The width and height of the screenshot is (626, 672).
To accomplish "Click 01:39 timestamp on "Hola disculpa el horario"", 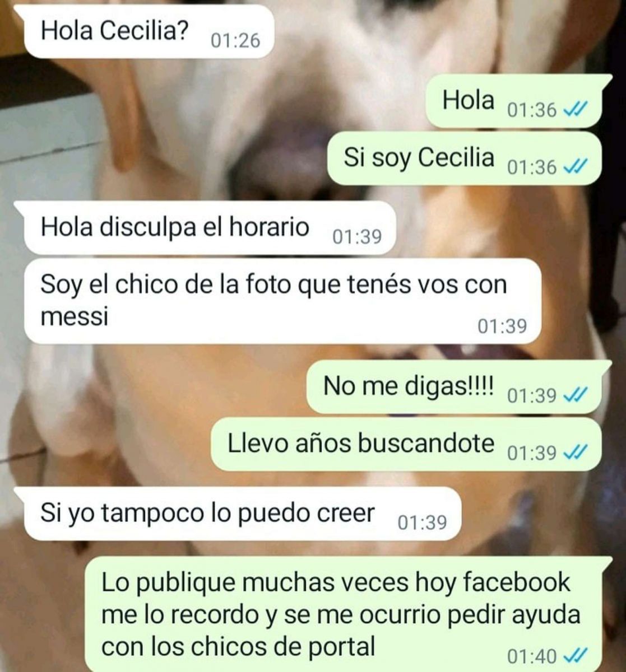I will click(357, 237).
